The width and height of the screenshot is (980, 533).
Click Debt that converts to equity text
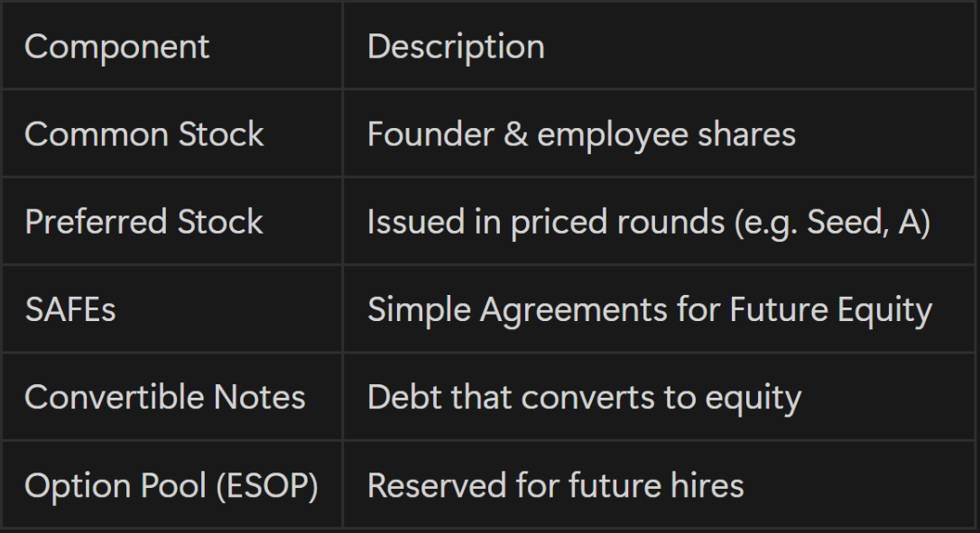click(x=584, y=399)
